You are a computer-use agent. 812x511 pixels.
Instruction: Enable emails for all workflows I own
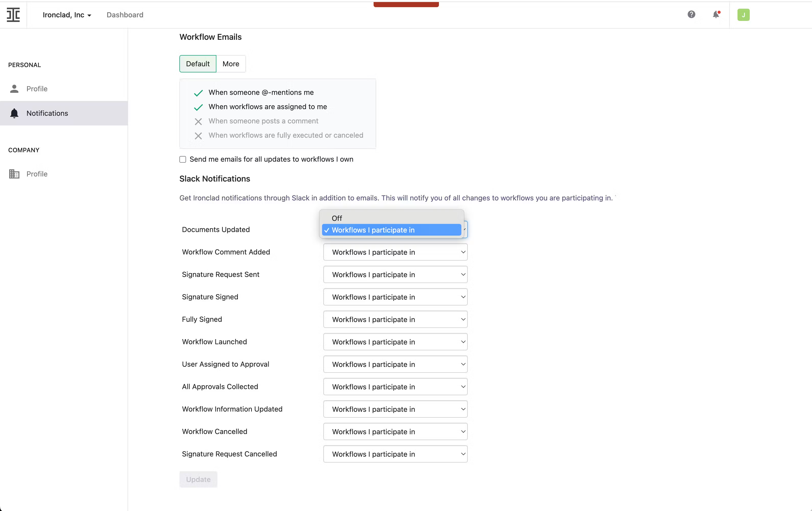[183, 159]
